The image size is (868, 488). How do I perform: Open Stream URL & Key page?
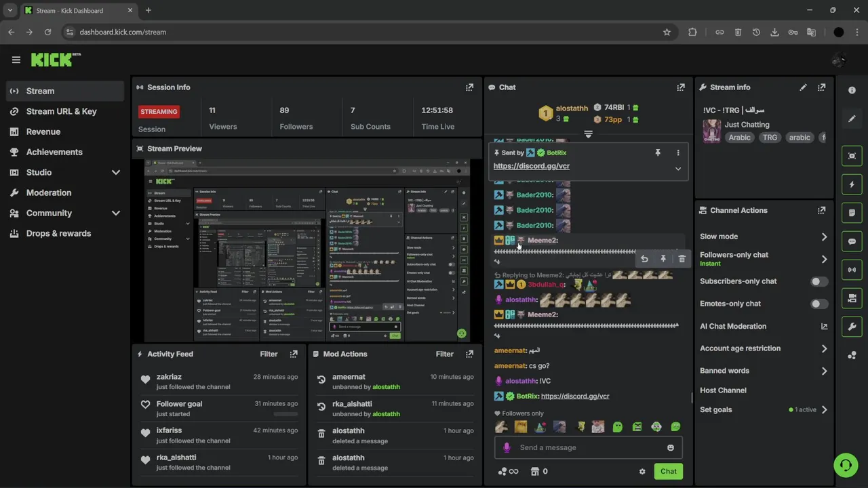66,111
